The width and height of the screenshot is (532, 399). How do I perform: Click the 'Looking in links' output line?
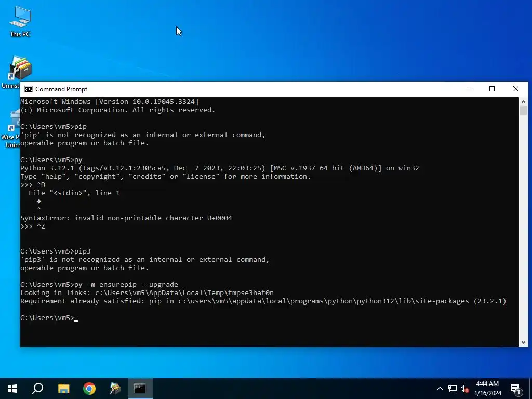point(147,293)
